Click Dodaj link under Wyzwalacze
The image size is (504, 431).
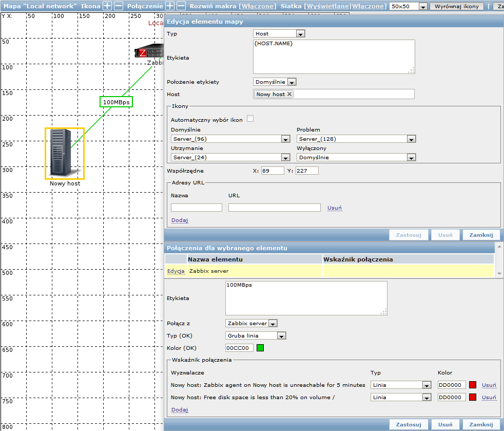[x=179, y=409]
